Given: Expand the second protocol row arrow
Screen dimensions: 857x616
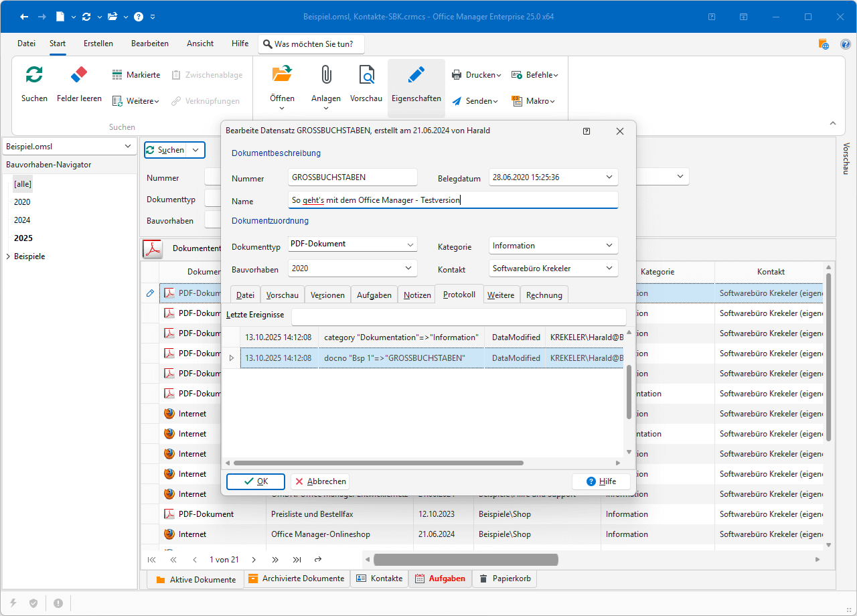Looking at the screenshot, I should (232, 358).
